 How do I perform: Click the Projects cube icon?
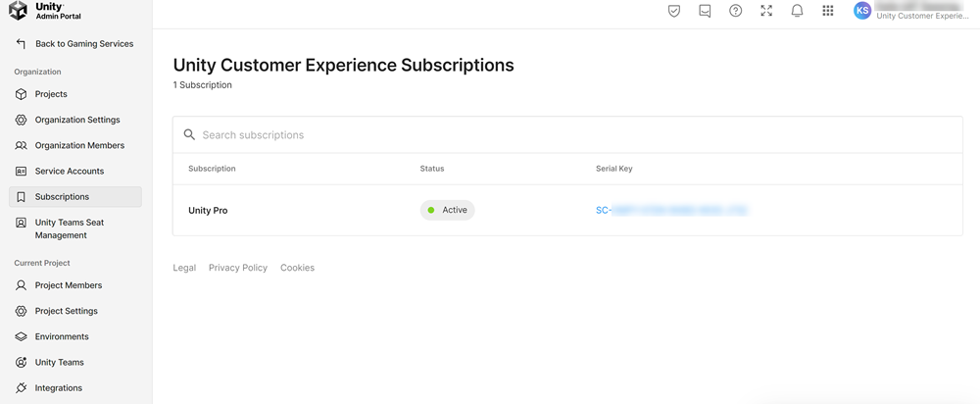pyautogui.click(x=21, y=94)
